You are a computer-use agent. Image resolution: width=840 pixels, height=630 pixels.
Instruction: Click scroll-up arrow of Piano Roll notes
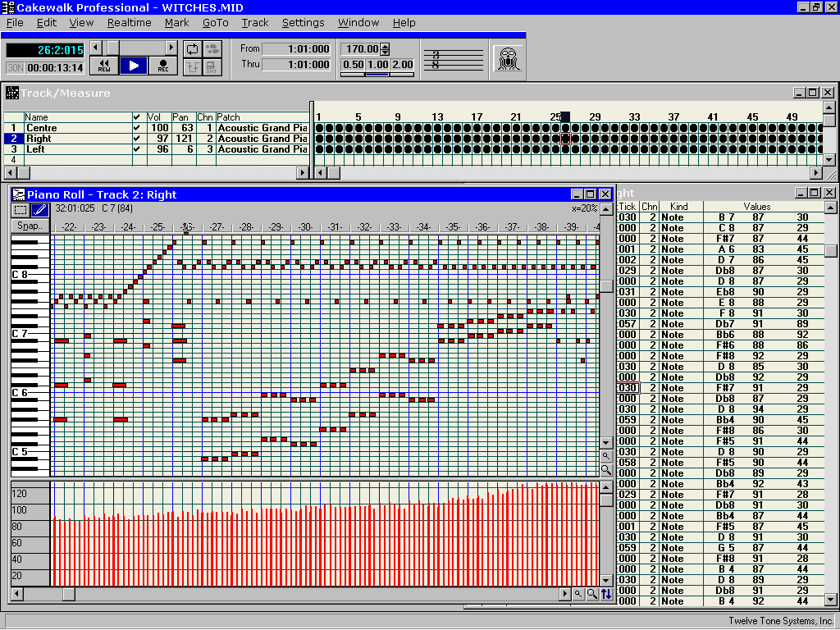pyautogui.click(x=606, y=209)
